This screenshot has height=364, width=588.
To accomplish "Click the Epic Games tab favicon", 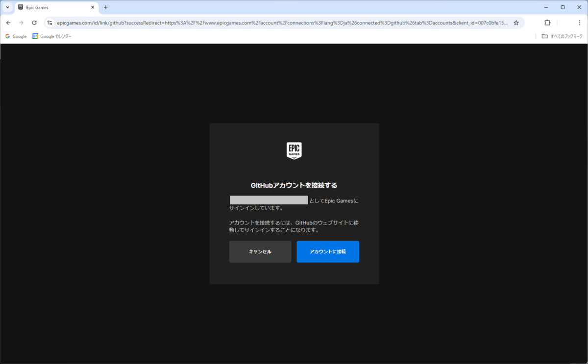I will coord(20,7).
